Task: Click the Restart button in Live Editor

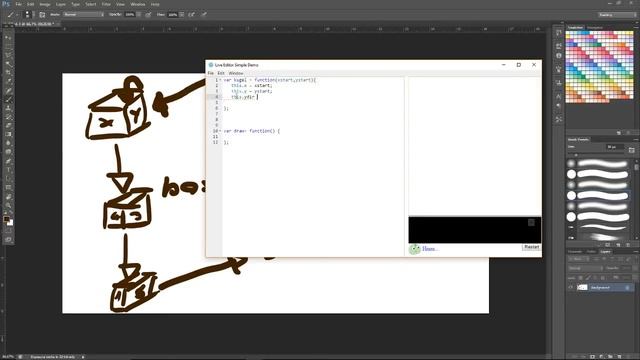Action: point(531,247)
